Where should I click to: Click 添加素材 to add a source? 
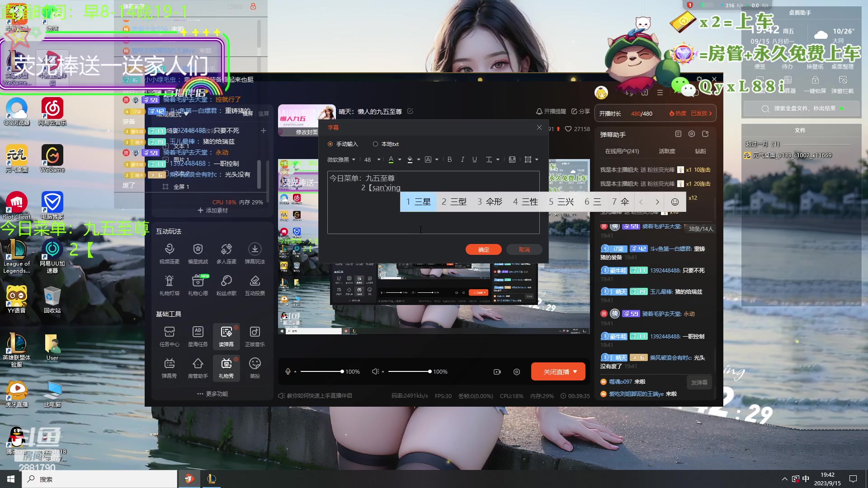(x=212, y=210)
